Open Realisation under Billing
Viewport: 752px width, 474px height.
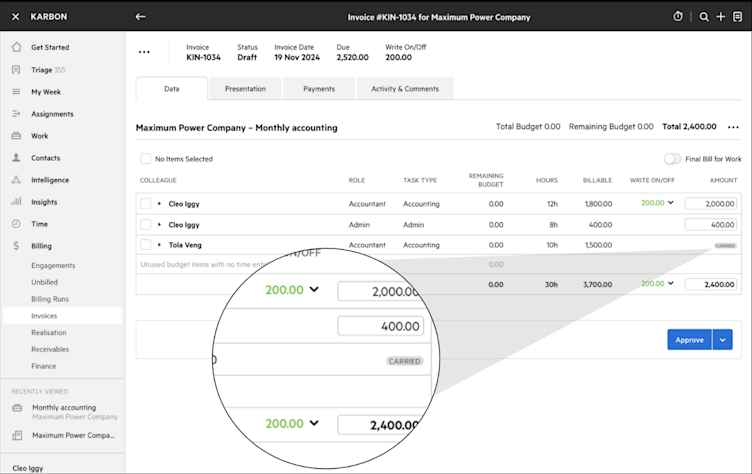coord(49,332)
